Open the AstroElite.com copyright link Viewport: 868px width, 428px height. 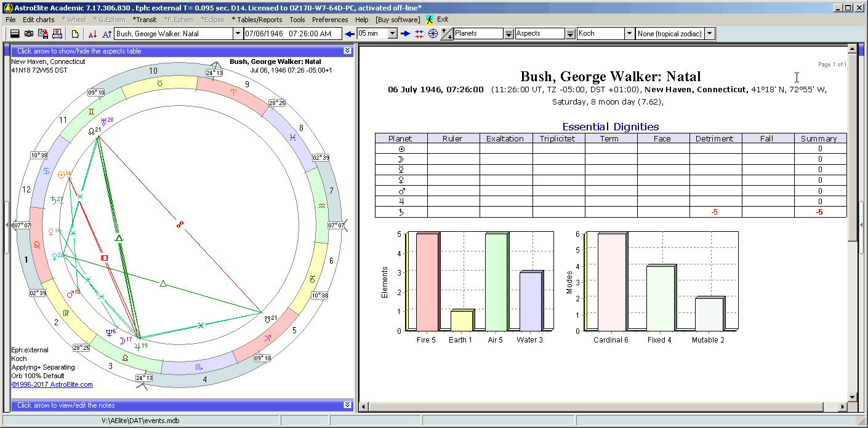[52, 385]
